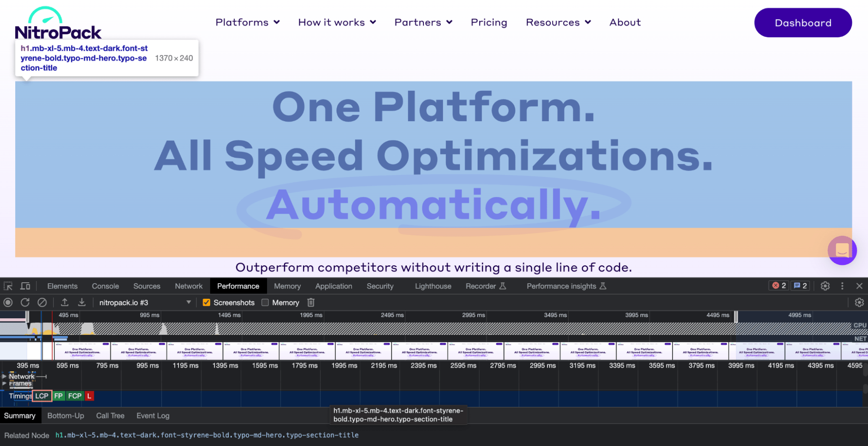Switch to the Elements tab
This screenshot has width=868, height=446.
click(63, 286)
